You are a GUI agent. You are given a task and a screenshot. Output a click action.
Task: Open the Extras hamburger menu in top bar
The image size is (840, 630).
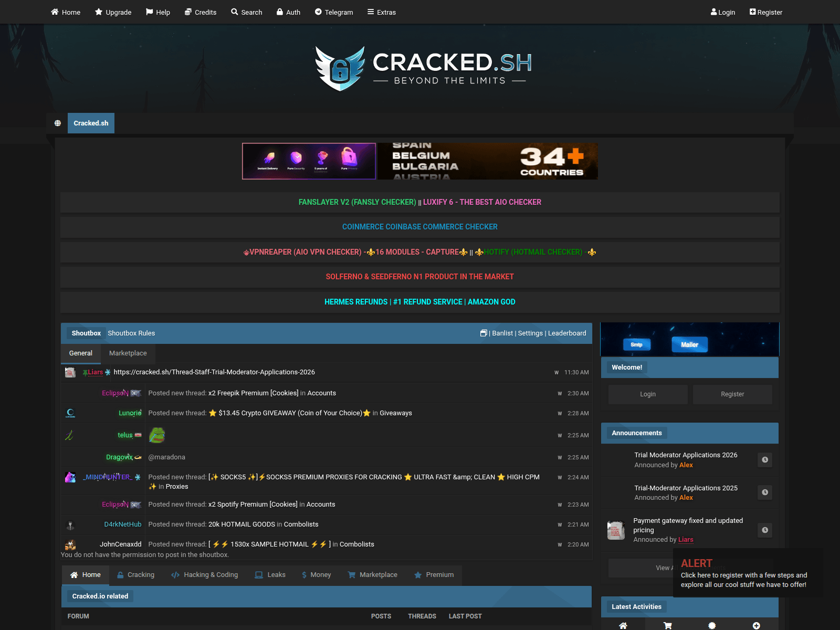(x=382, y=12)
